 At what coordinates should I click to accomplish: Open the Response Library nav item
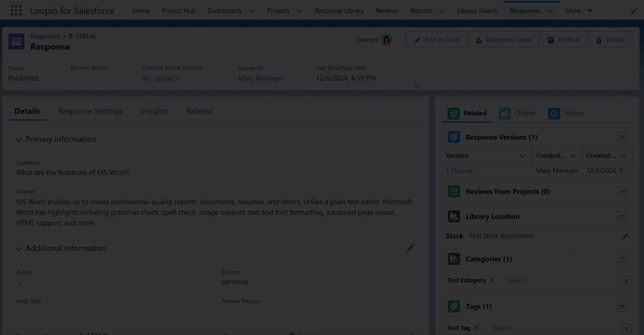coord(339,11)
